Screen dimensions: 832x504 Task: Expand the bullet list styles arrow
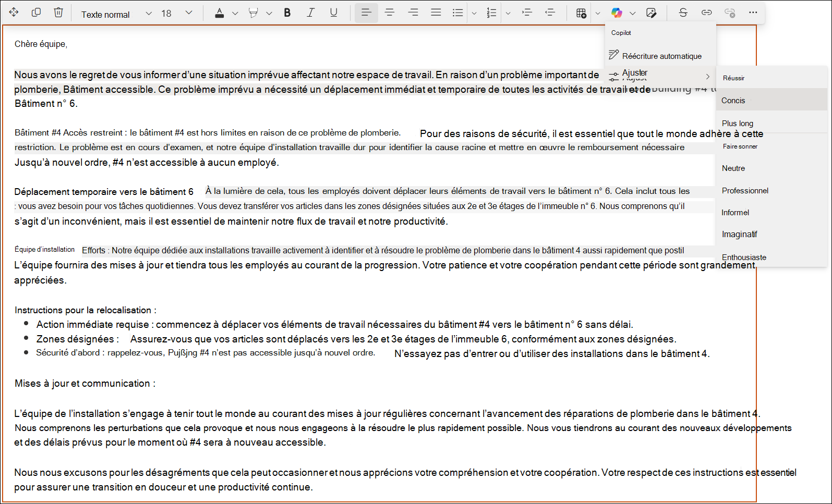pyautogui.click(x=474, y=14)
